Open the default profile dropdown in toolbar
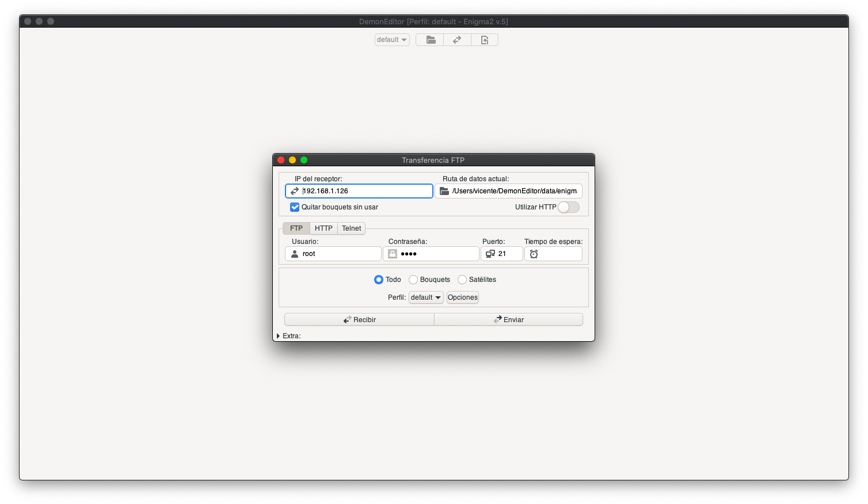Screen dimensions: 868x504 [392, 40]
